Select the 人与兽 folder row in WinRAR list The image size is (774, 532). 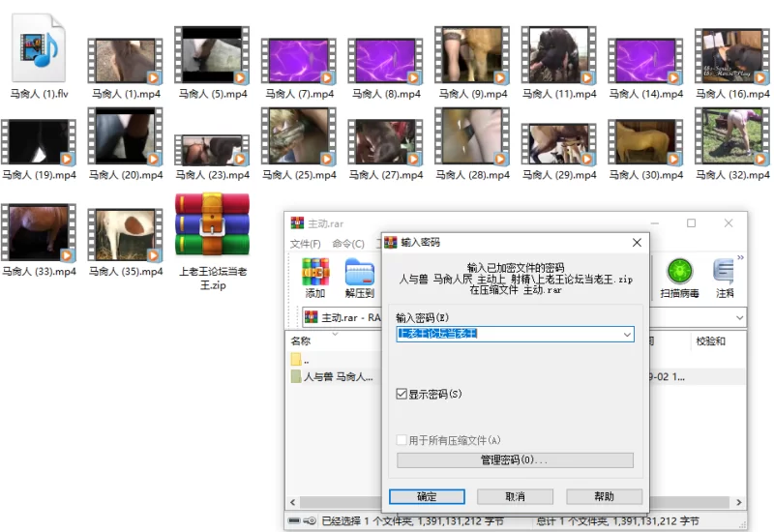click(x=336, y=376)
